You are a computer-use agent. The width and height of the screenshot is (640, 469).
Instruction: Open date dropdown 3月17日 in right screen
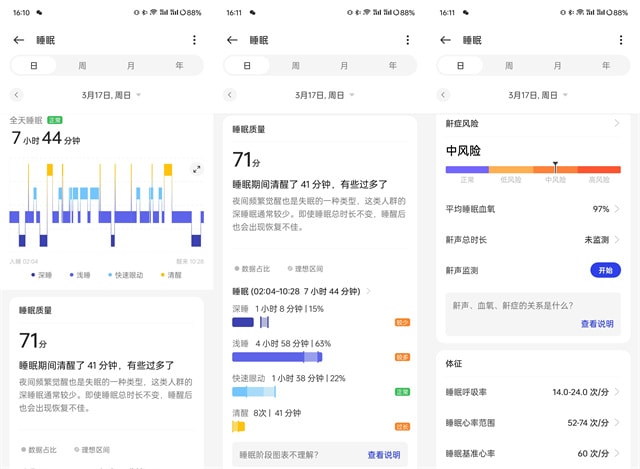click(x=538, y=95)
